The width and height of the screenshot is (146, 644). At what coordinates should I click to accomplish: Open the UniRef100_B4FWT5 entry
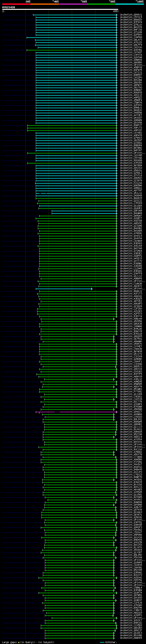(131, 70)
